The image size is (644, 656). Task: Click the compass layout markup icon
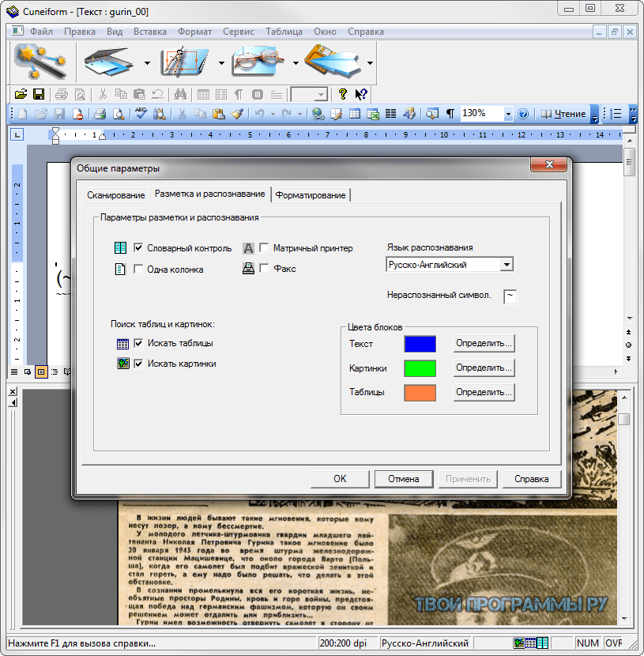184,62
